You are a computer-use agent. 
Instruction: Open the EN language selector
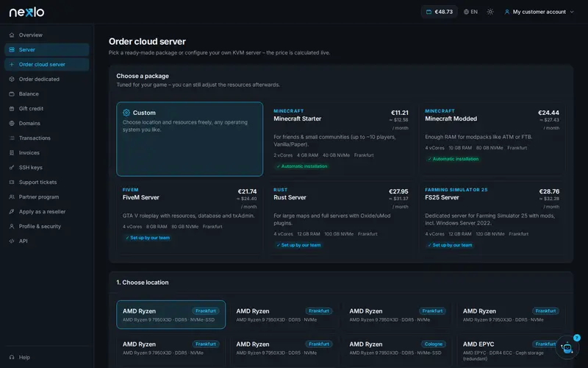tap(470, 12)
